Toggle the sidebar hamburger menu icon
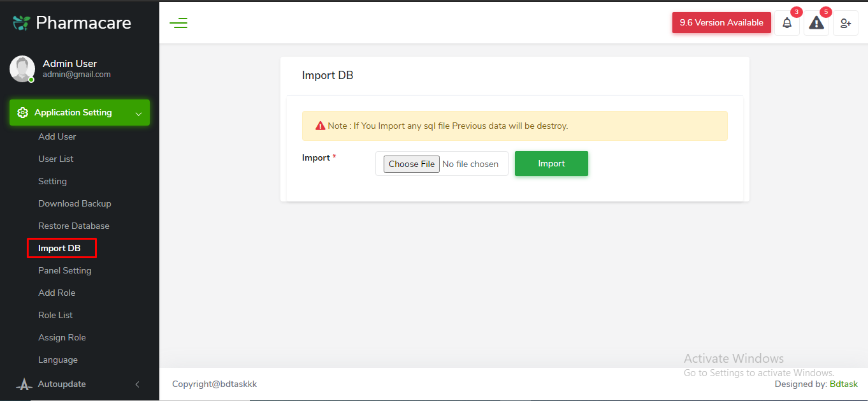 [x=178, y=22]
